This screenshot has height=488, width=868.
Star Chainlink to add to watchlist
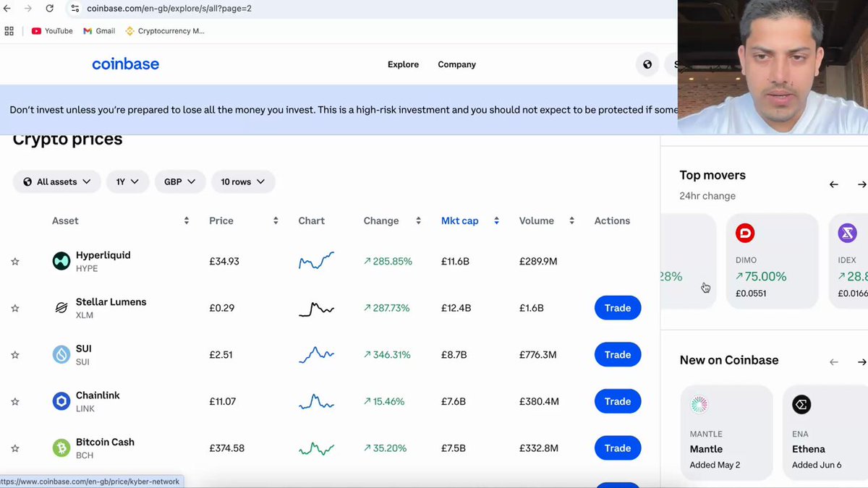click(x=15, y=402)
